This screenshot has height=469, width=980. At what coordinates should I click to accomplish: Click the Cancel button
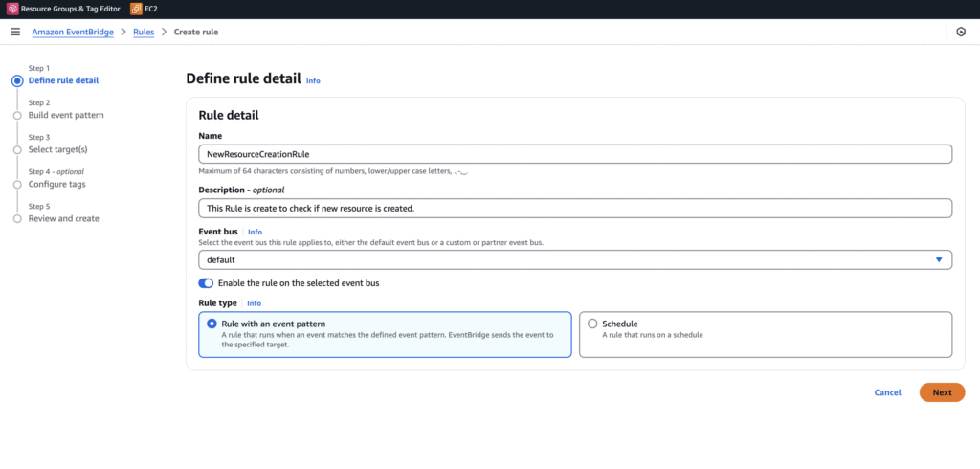(887, 392)
